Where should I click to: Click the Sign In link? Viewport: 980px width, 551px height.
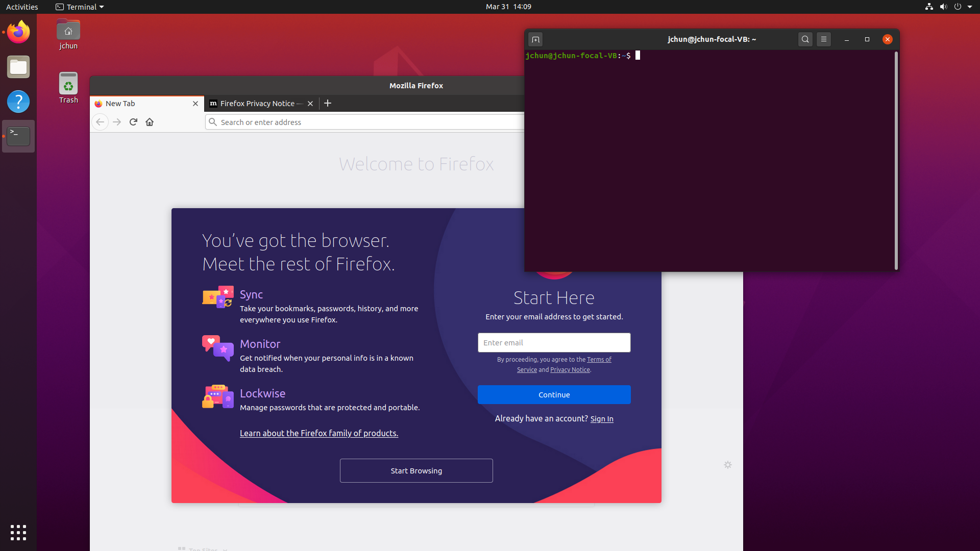pyautogui.click(x=602, y=419)
